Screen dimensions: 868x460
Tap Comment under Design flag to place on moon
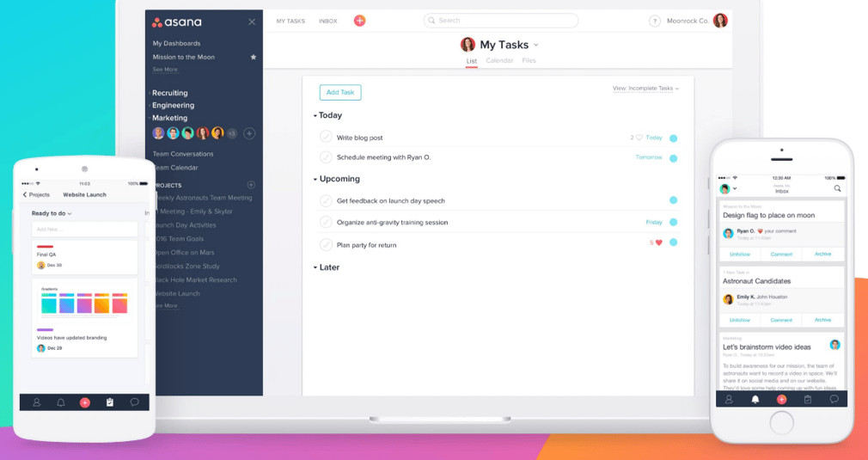pos(781,255)
